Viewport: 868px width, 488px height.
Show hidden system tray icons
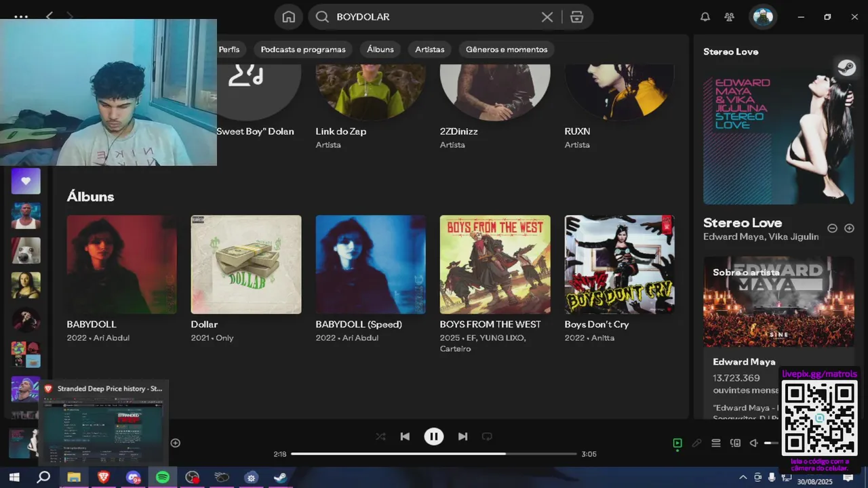(743, 477)
